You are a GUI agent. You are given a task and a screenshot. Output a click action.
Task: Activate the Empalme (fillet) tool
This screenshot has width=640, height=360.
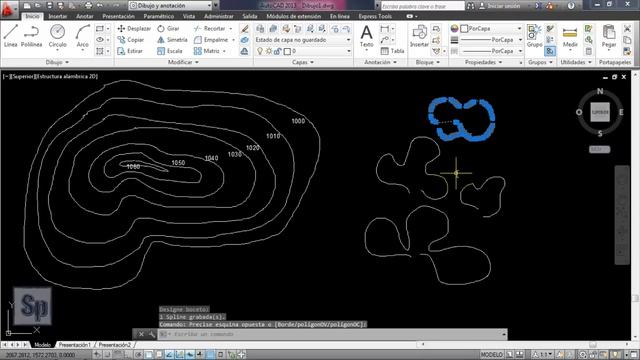tap(211, 40)
